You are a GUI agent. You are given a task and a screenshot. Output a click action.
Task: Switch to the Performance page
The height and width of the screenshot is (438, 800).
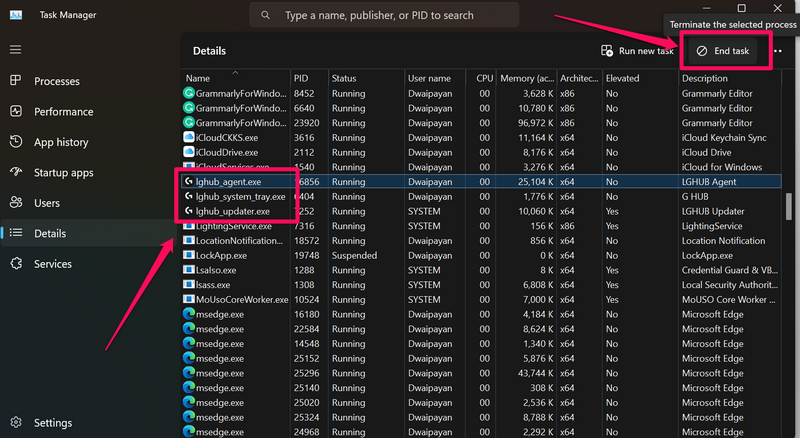(63, 112)
